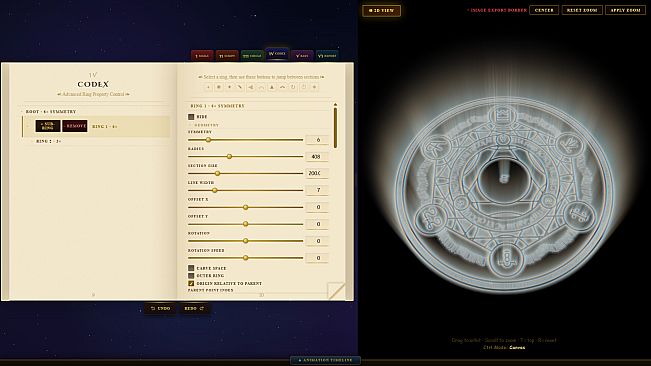Select the Ring 1 · 6× tree row label
The height and width of the screenshot is (366, 651).
click(x=105, y=126)
